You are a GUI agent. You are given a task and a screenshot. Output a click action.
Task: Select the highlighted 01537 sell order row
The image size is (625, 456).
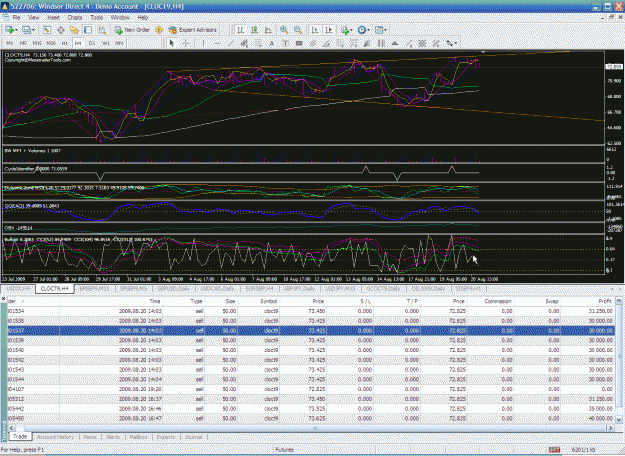(x=311, y=330)
